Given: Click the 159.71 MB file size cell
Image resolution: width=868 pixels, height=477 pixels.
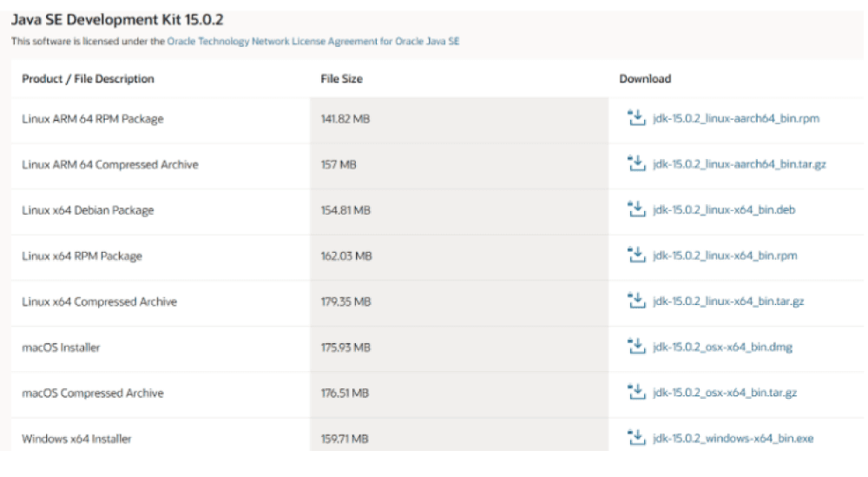Looking at the screenshot, I should [459, 434].
